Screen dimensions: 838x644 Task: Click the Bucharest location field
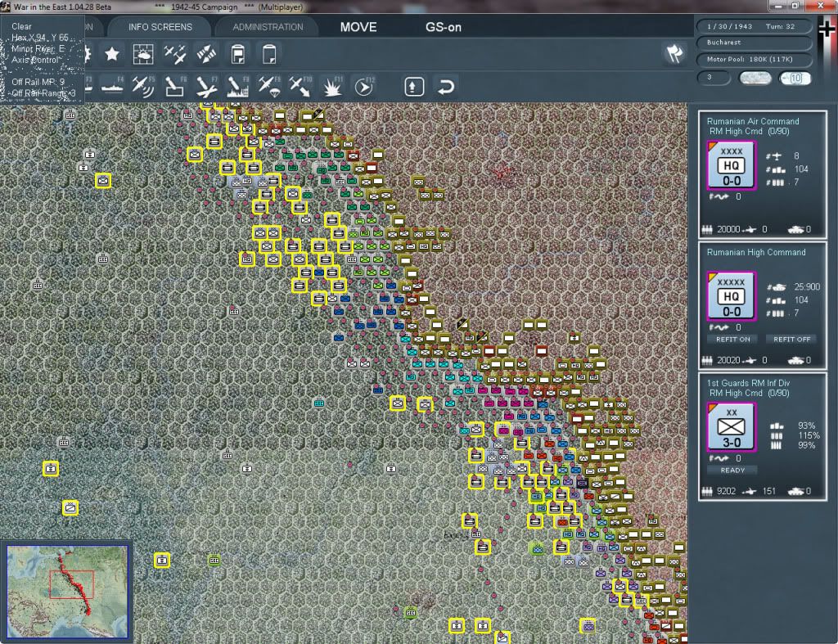point(755,43)
